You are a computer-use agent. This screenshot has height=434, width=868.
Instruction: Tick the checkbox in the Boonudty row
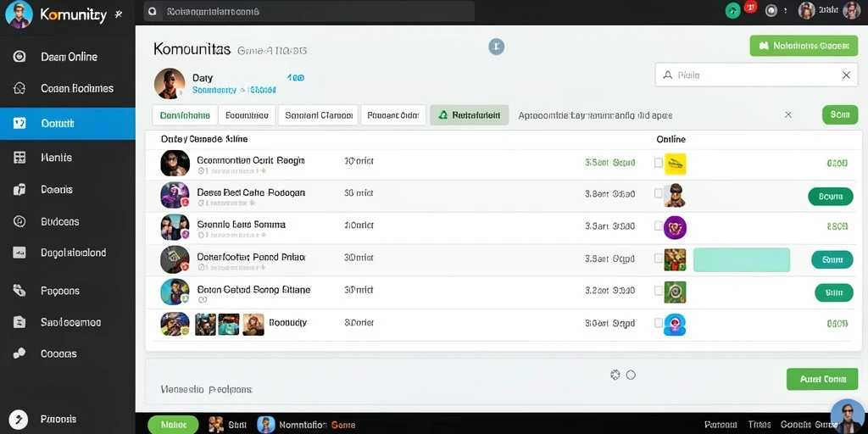(658, 322)
